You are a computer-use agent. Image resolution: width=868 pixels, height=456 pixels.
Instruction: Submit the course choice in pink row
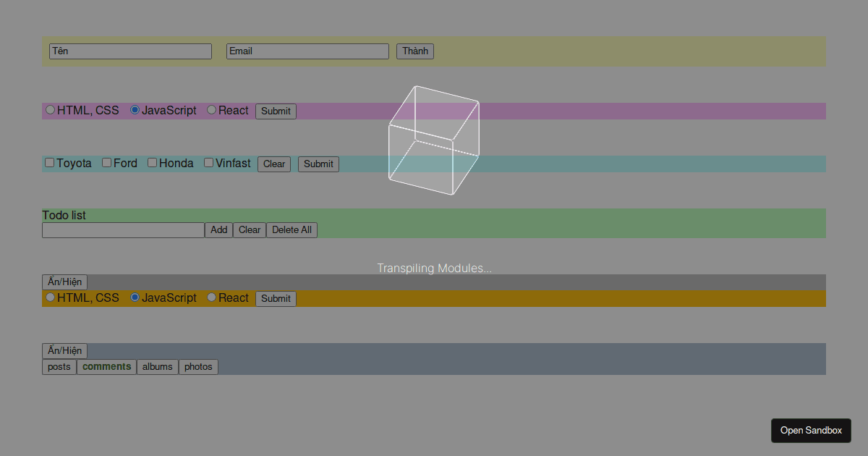(276, 111)
